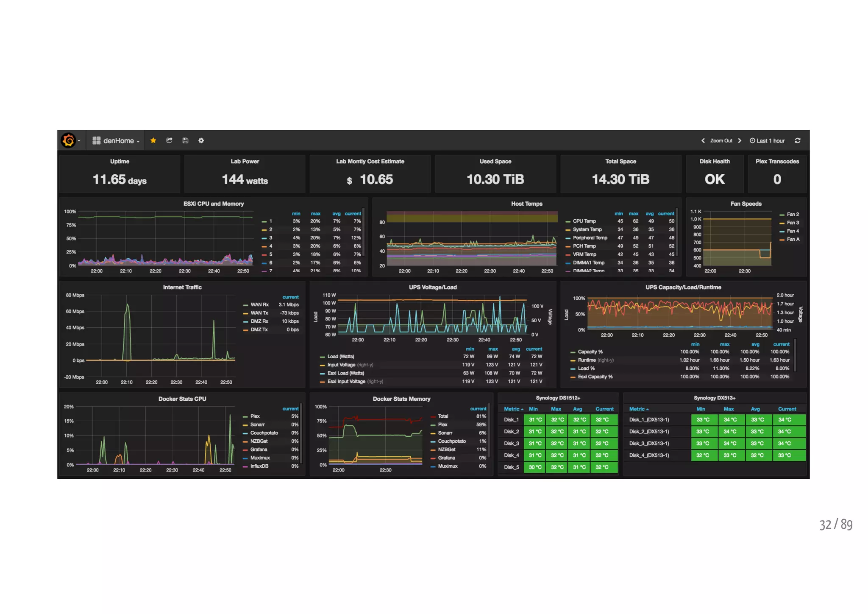The image size is (868, 614).
Task: Sort ESXi CPU legend by max column
Action: [x=315, y=213]
